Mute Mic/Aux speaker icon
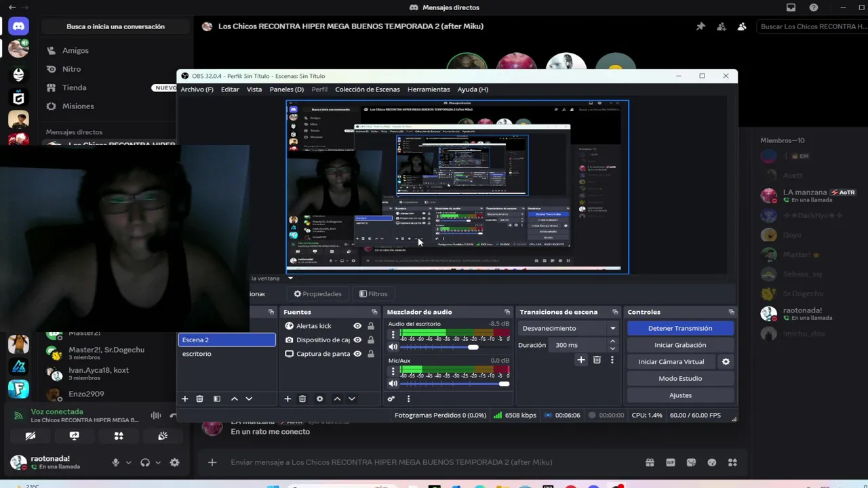This screenshot has height=488, width=868. click(393, 384)
